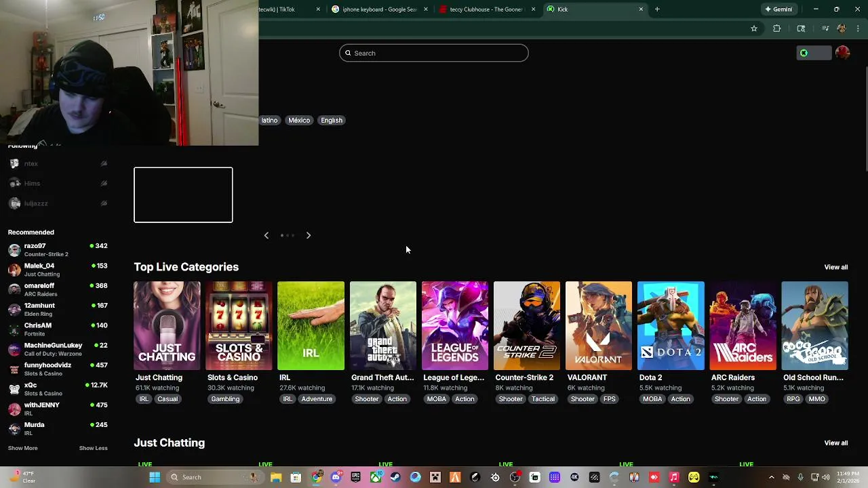Open the Chrome profile avatar

(842, 28)
